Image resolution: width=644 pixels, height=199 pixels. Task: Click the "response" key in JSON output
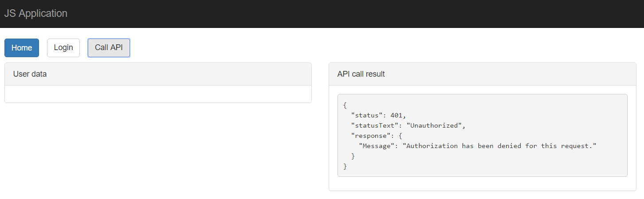coord(369,136)
